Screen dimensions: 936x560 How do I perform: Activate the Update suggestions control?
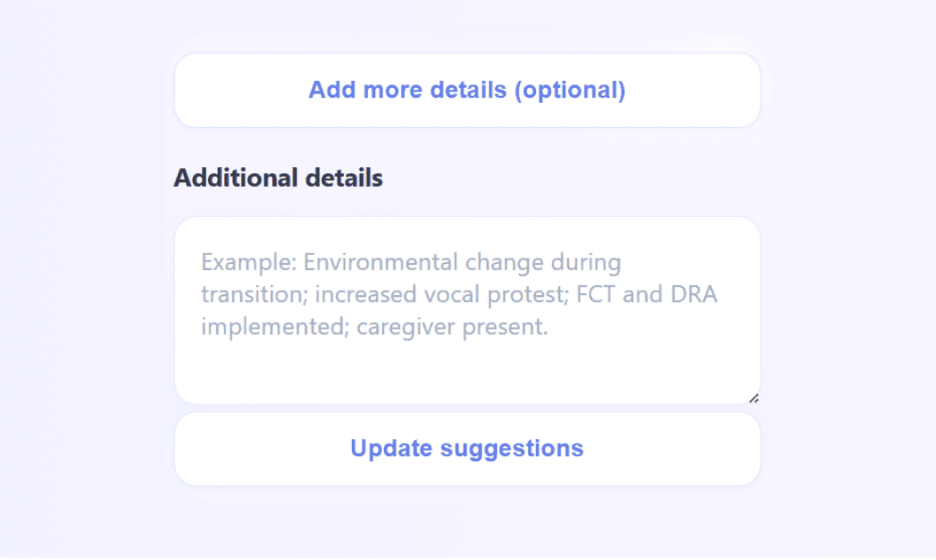tap(467, 448)
